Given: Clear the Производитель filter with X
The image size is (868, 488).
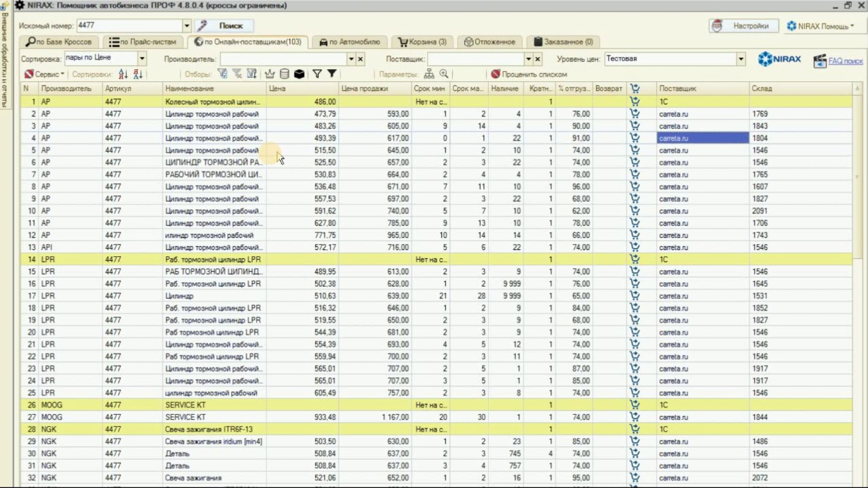Looking at the screenshot, I should click(361, 59).
